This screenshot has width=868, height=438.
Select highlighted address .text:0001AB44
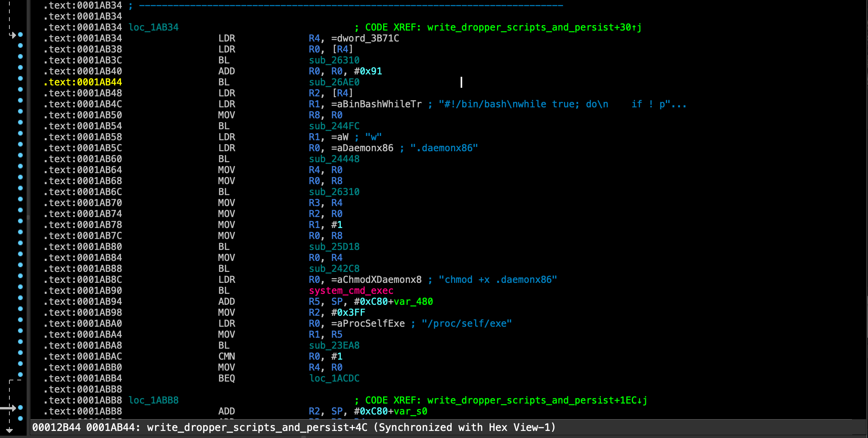click(x=83, y=82)
